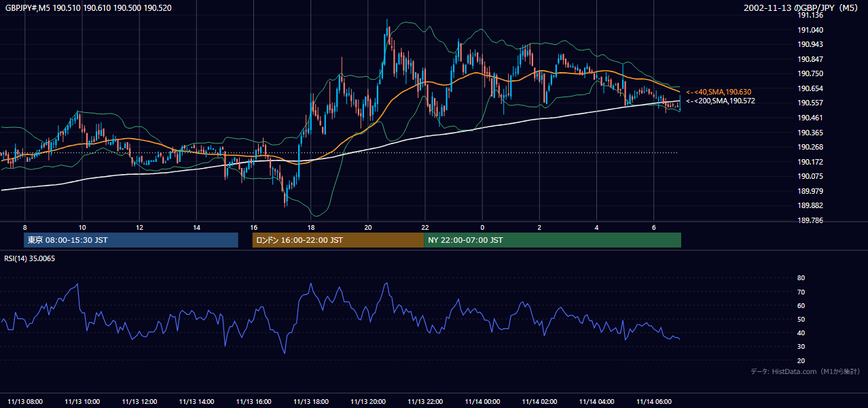The width and height of the screenshot is (868, 408).
Task: Click RSI scale value 50
Action: pos(801,319)
